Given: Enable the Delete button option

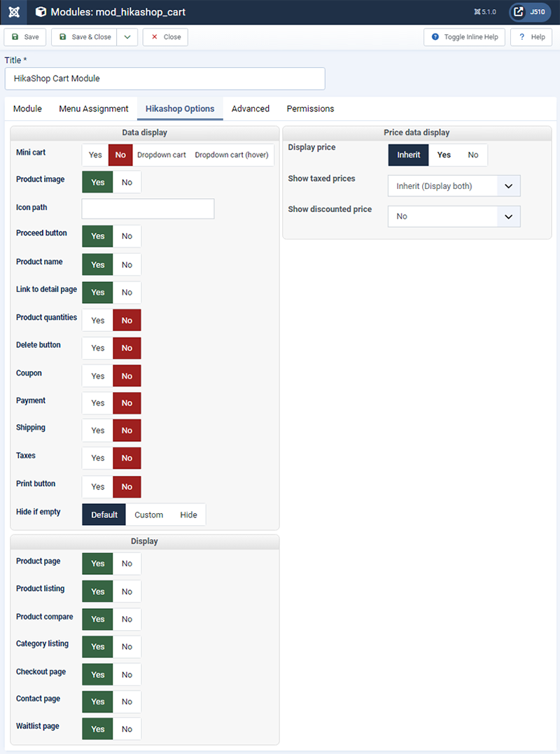Looking at the screenshot, I should pos(97,348).
